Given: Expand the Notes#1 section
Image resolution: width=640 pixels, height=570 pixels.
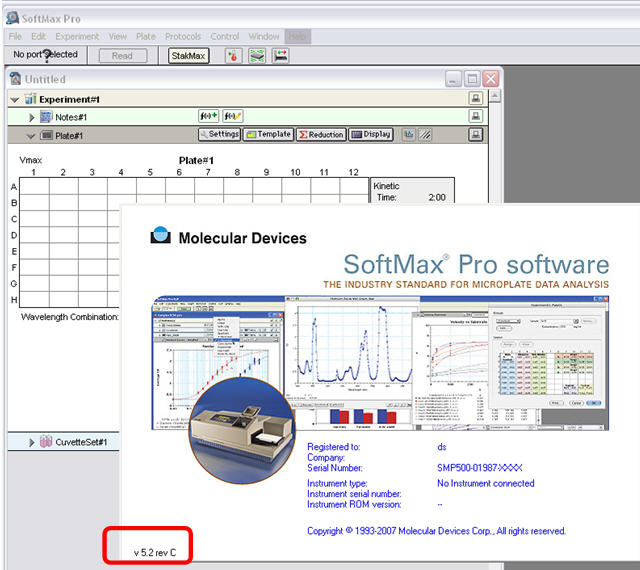Looking at the screenshot, I should (x=31, y=117).
